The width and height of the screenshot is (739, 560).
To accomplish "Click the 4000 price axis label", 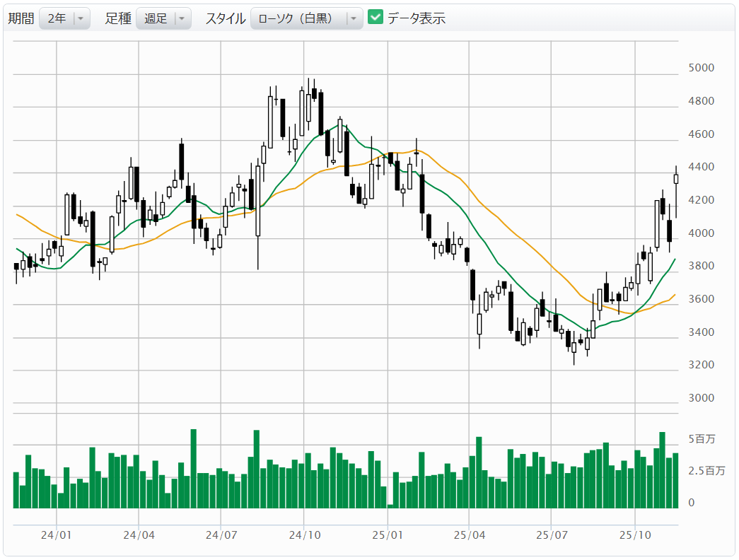I will 701,233.
